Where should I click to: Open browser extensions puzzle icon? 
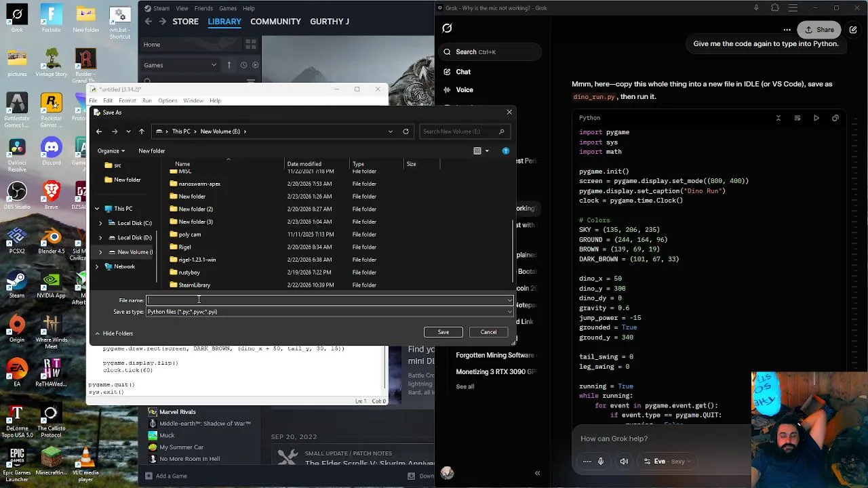point(775,8)
